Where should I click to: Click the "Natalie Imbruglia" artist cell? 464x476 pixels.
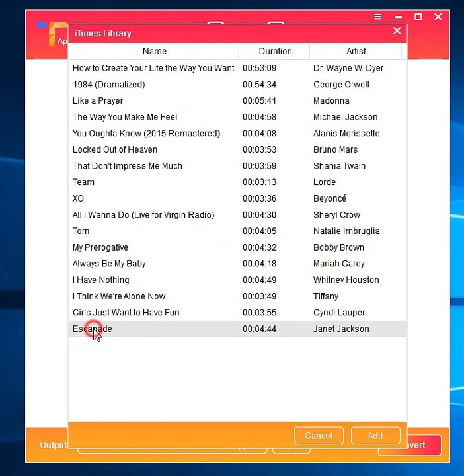click(x=346, y=231)
